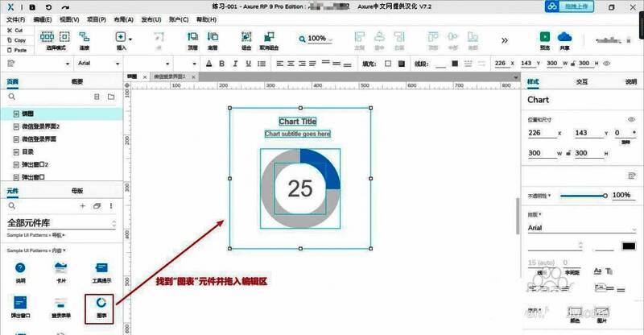
Task: Select the 登录表单 widget in library
Action: click(x=61, y=306)
